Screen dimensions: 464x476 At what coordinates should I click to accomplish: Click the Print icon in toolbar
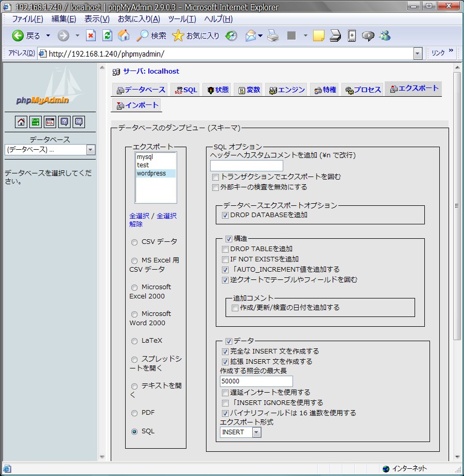point(273,36)
